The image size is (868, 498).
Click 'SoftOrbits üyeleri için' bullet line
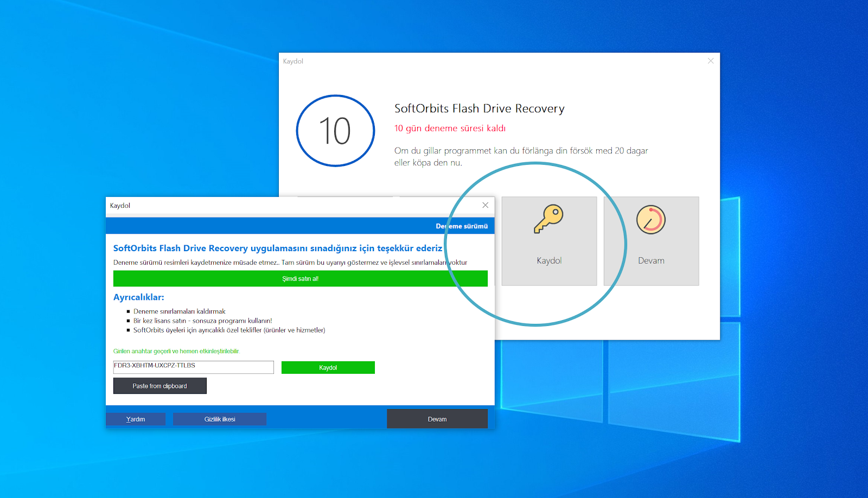click(229, 330)
